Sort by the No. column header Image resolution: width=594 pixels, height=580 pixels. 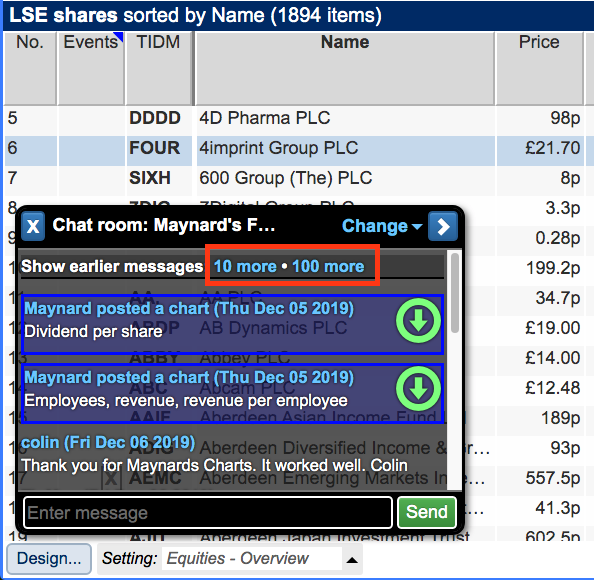pyautogui.click(x=30, y=68)
